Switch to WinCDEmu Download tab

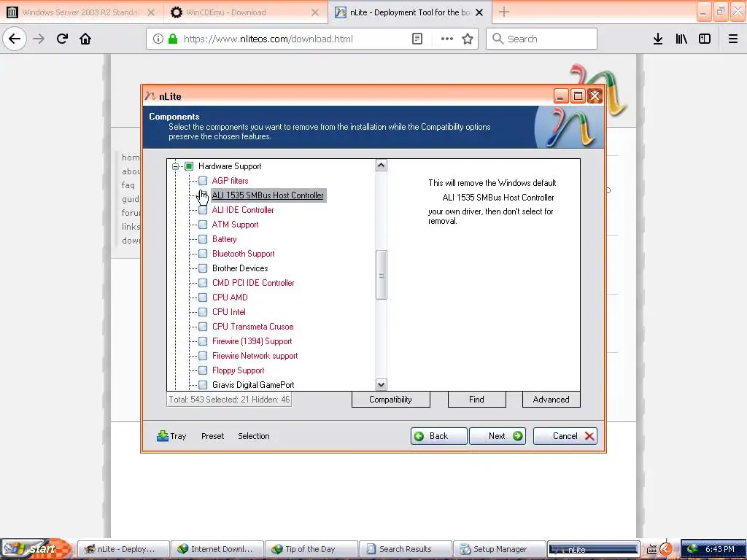(245, 12)
